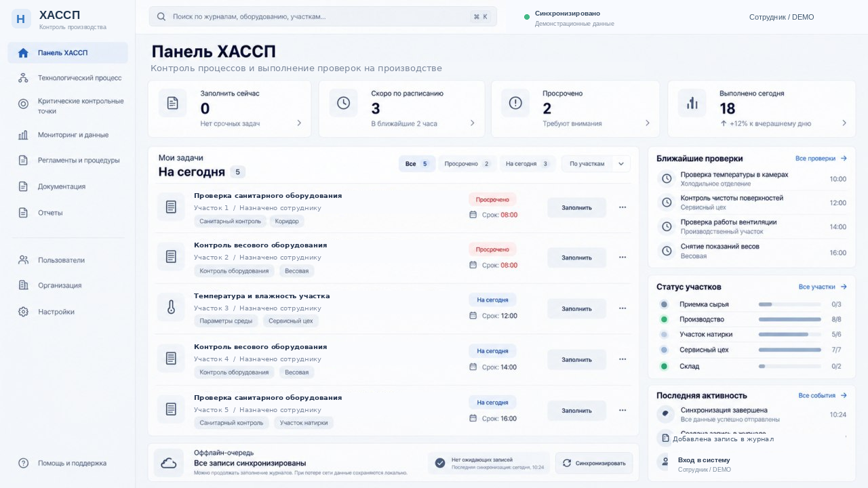
Task: Select Проверка температуры в камерах check row
Action: (x=753, y=179)
